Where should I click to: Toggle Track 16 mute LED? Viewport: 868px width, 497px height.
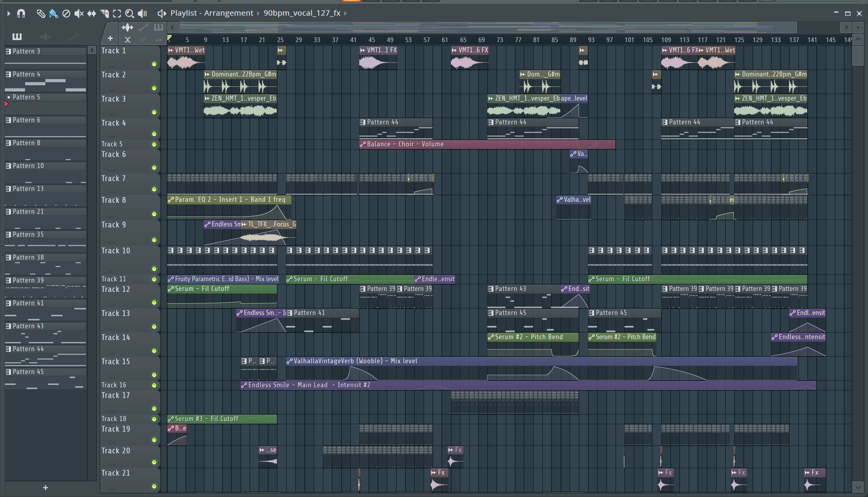154,385
